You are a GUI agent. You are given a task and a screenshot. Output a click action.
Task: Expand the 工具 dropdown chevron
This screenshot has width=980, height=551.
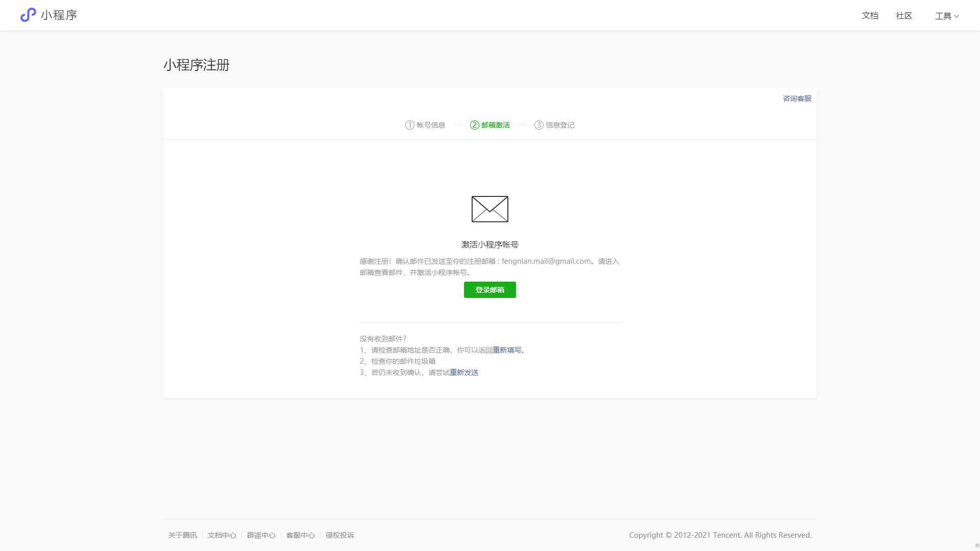coord(957,16)
